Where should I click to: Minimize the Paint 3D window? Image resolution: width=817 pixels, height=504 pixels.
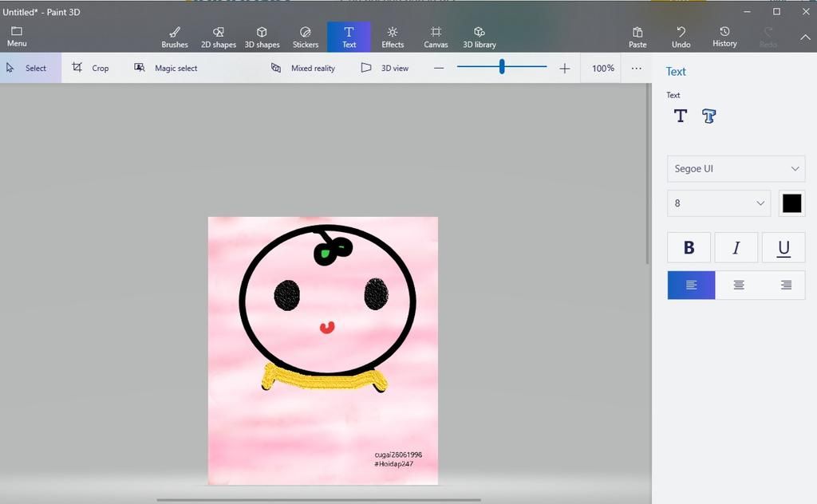(x=747, y=11)
